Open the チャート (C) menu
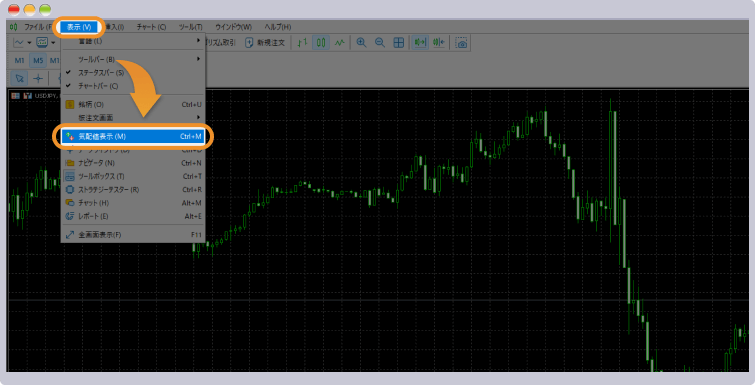Screen dimensions: 755x385 point(151,27)
